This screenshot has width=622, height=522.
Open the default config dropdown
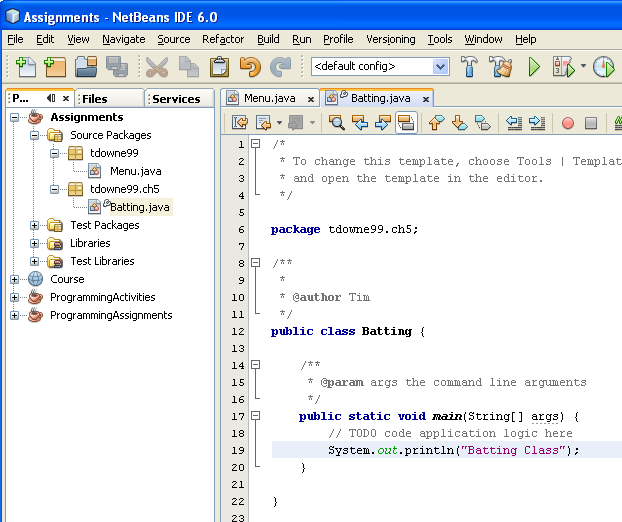click(440, 67)
